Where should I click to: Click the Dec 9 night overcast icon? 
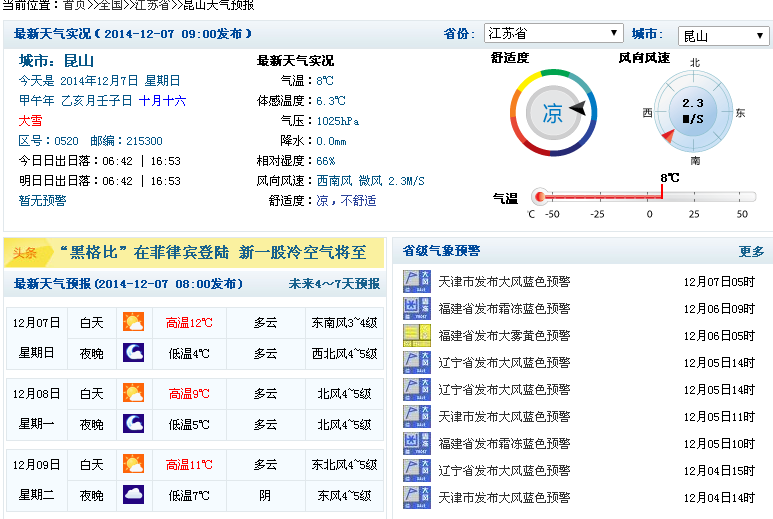click(133, 495)
